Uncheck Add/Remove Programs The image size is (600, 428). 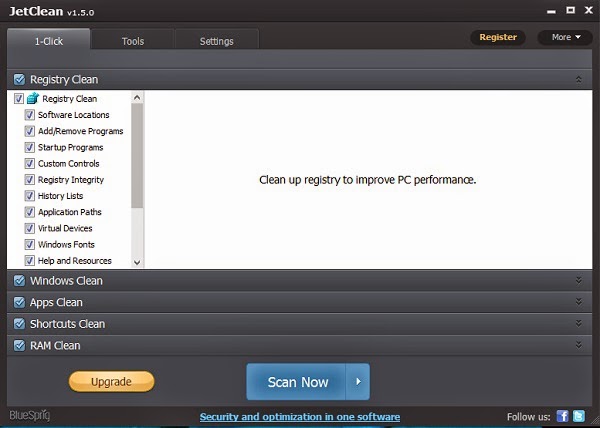29,131
